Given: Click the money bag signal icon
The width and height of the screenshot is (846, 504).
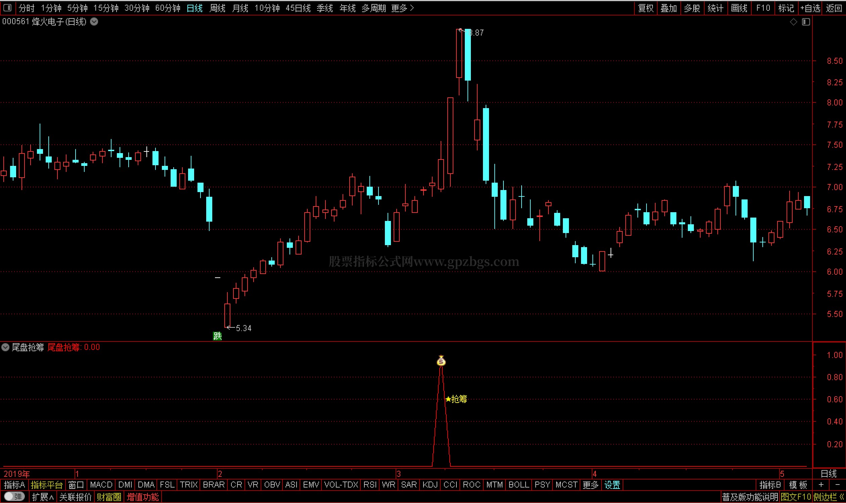Looking at the screenshot, I should [x=441, y=361].
